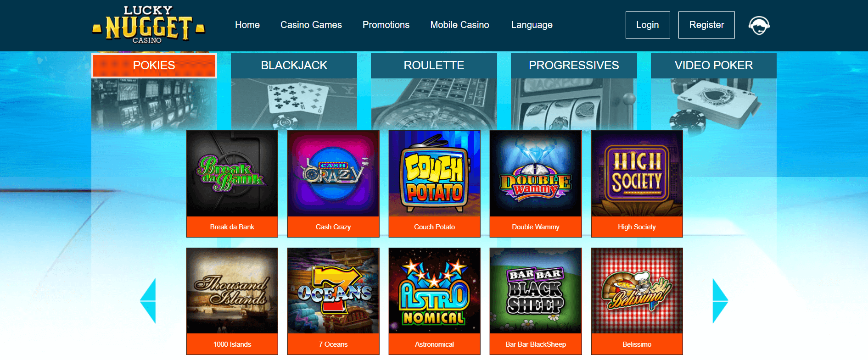
Task: Open the Cash Crazy game tile
Action: pyautogui.click(x=333, y=173)
